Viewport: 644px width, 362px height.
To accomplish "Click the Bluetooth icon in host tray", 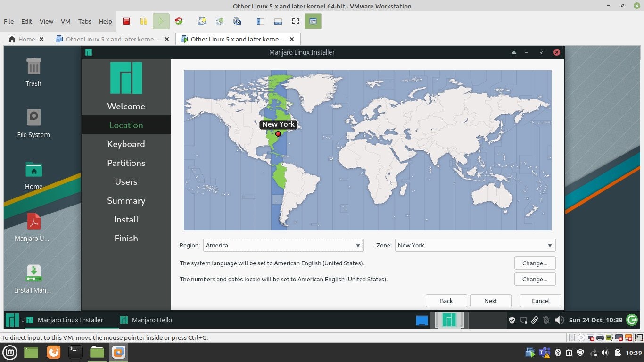I will (557, 353).
